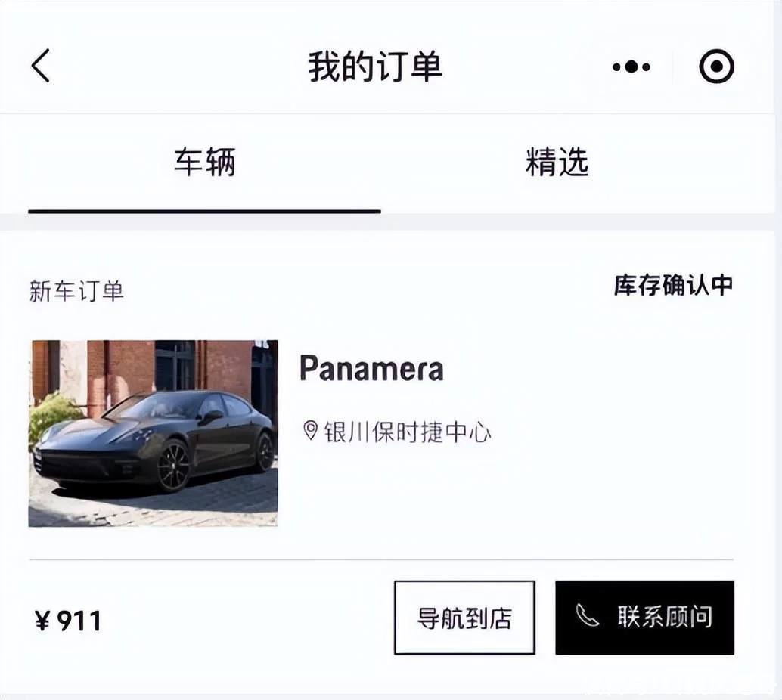Close mini program via circle target icon
The image size is (782, 700).
716,66
